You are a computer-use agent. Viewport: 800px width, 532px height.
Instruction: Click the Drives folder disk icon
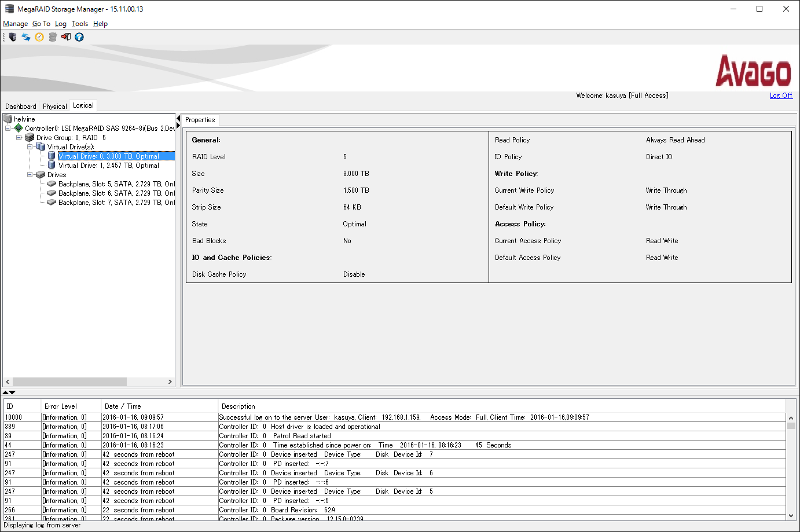[41, 174]
